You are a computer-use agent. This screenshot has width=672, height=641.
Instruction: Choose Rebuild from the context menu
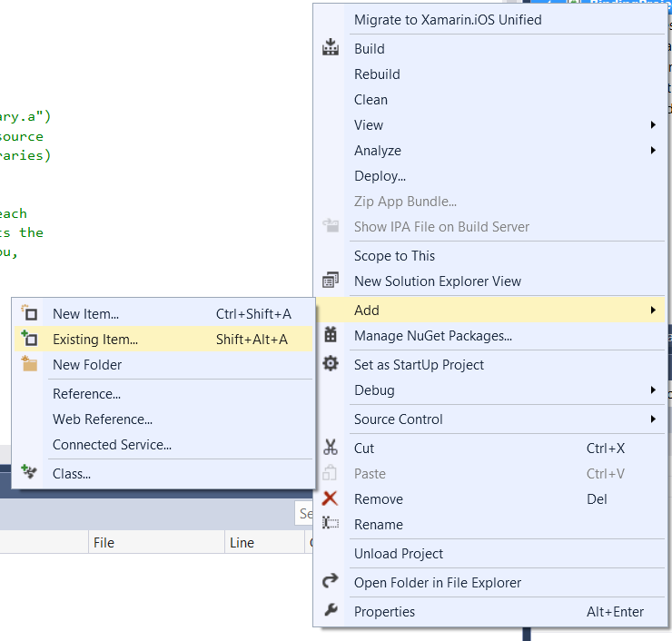coord(489,74)
